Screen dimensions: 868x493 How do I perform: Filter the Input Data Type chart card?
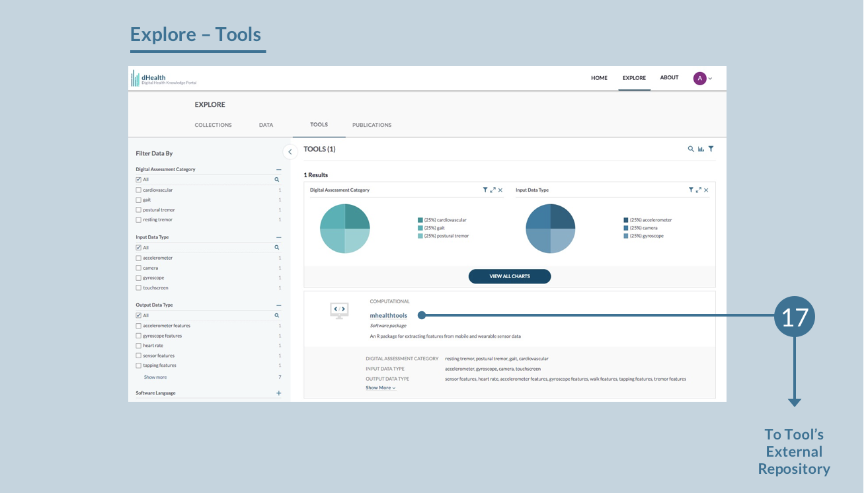(x=691, y=190)
